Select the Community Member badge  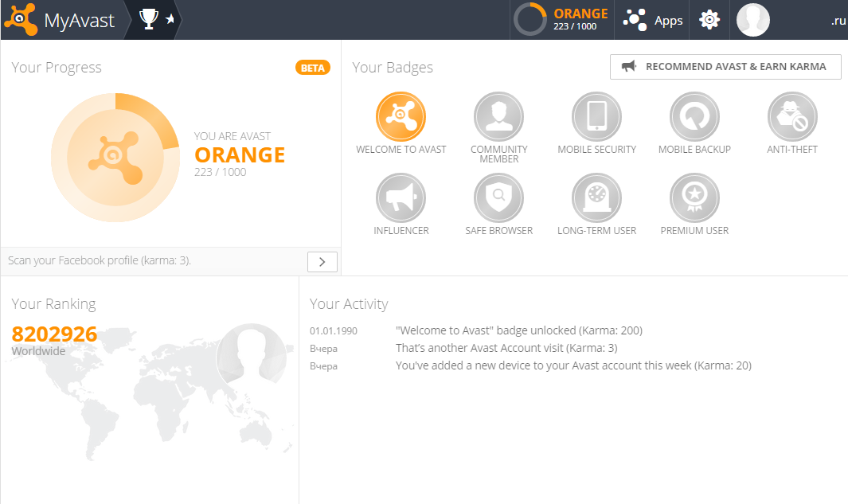click(x=498, y=117)
